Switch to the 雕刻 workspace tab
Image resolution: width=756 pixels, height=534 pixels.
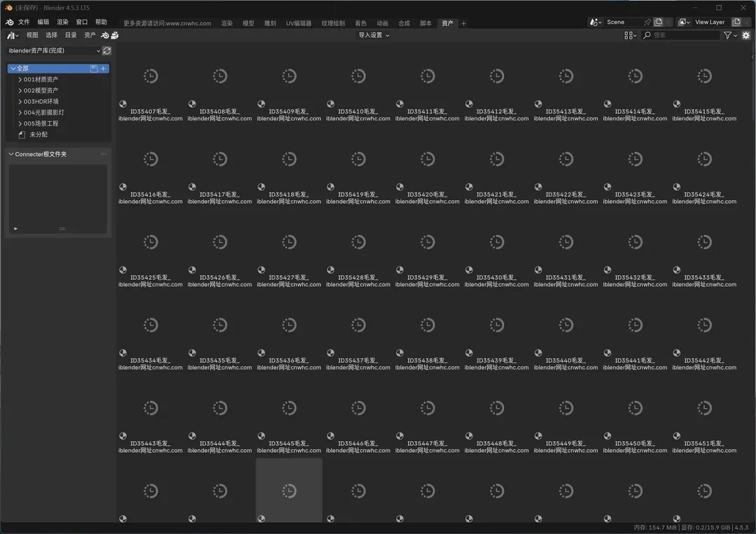pos(270,23)
